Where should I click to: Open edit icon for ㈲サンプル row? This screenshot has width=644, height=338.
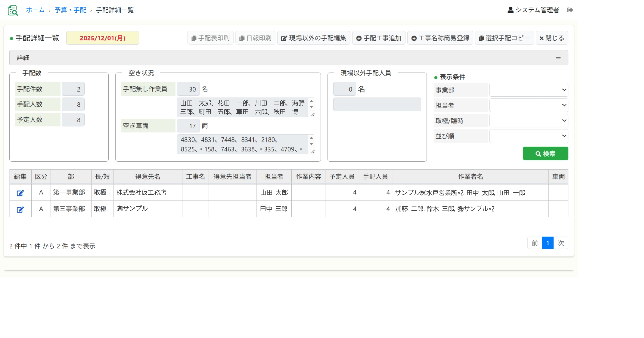coord(20,209)
